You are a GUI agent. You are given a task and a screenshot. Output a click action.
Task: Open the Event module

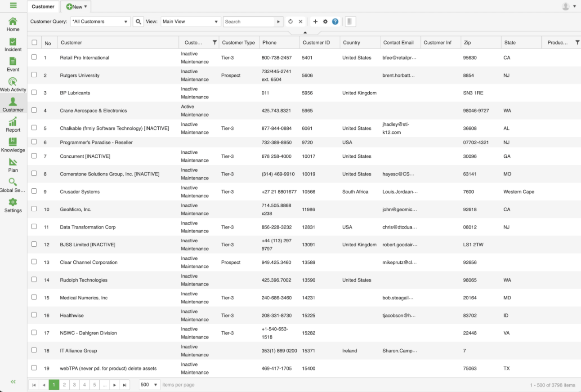click(x=13, y=65)
